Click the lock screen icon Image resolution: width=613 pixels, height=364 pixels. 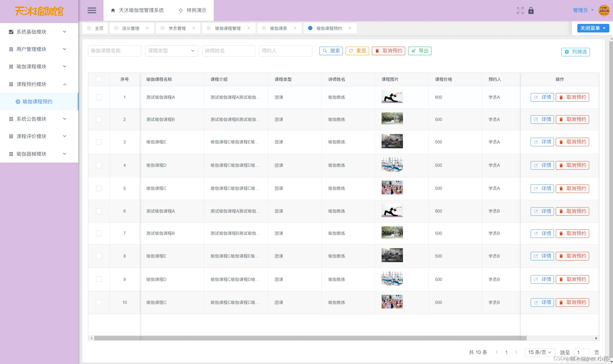[531, 11]
